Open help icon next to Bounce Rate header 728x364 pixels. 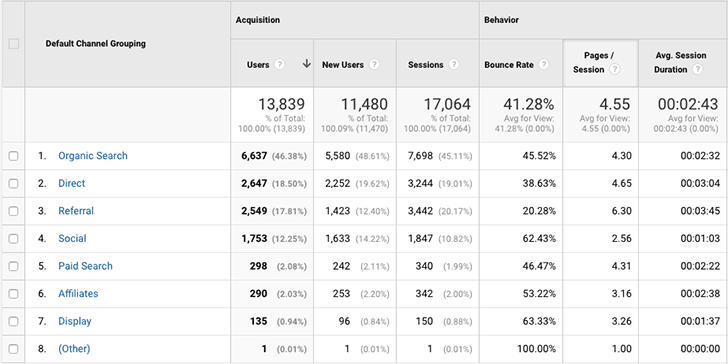[544, 65]
